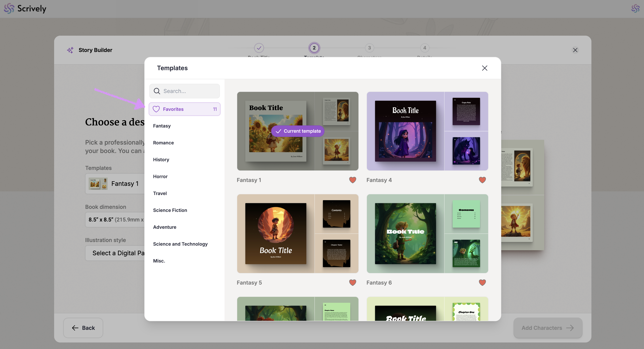The height and width of the screenshot is (349, 644).
Task: Click the Scrively logo in top-left
Action: point(25,8)
